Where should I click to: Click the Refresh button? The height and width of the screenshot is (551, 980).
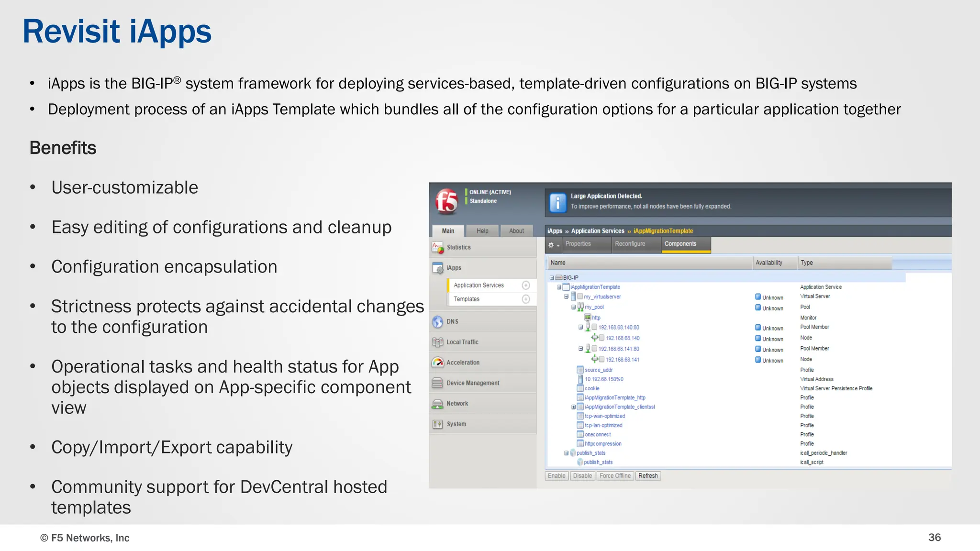[648, 476]
